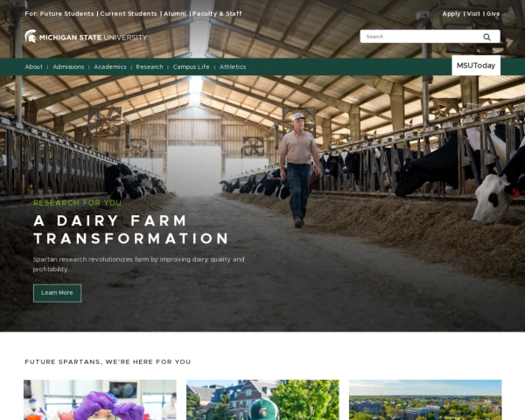Open the About menu
This screenshot has width=525, height=420.
(x=34, y=67)
